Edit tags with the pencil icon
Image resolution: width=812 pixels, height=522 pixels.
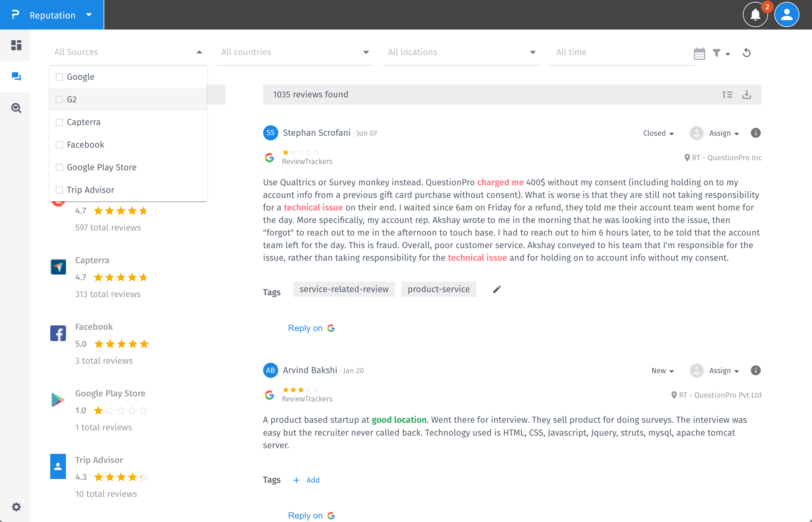pos(497,289)
